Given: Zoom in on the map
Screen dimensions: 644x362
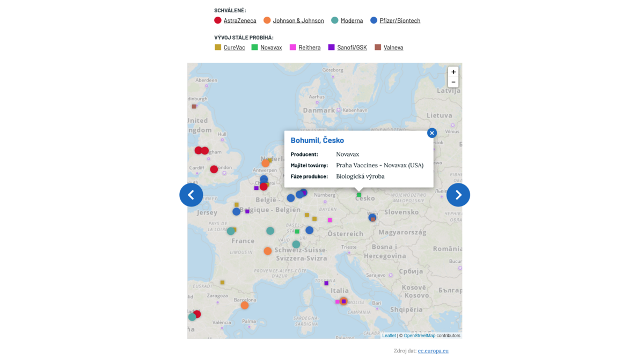Looking at the screenshot, I should coord(453,72).
